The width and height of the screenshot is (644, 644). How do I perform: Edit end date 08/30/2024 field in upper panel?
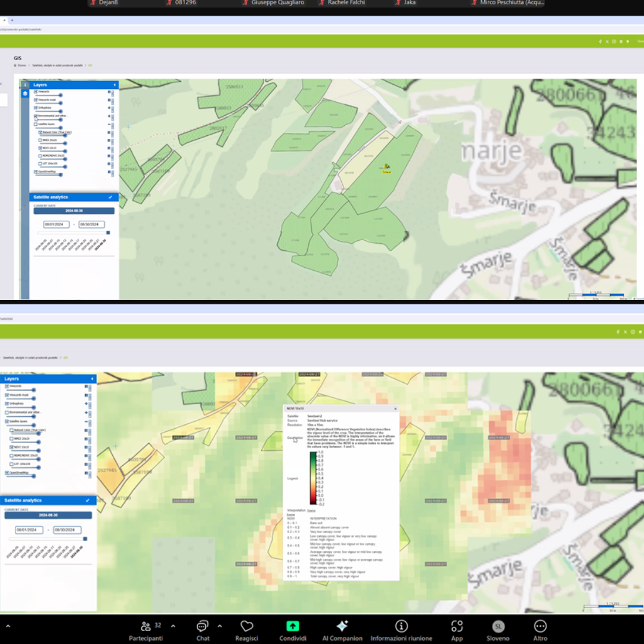pos(92,224)
